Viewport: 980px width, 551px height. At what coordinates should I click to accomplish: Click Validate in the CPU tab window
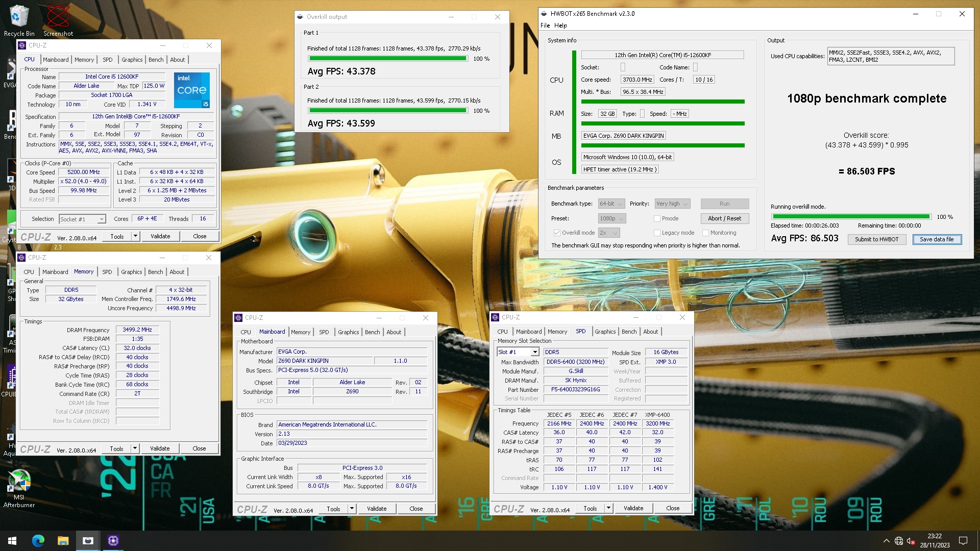(x=160, y=236)
